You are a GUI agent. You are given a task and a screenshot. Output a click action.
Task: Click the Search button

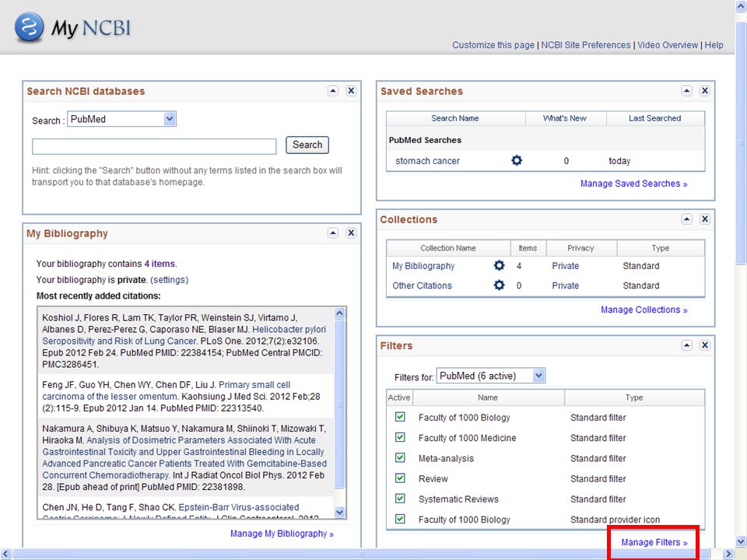[307, 145]
